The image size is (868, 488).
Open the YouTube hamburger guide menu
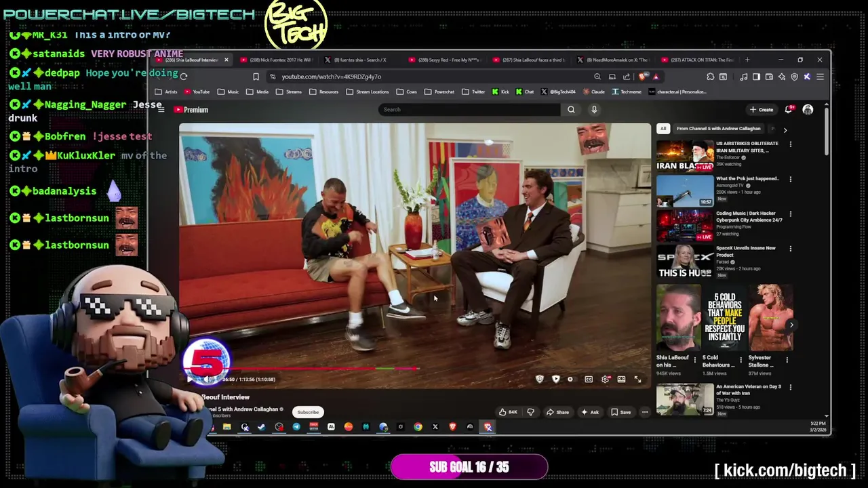tap(161, 110)
